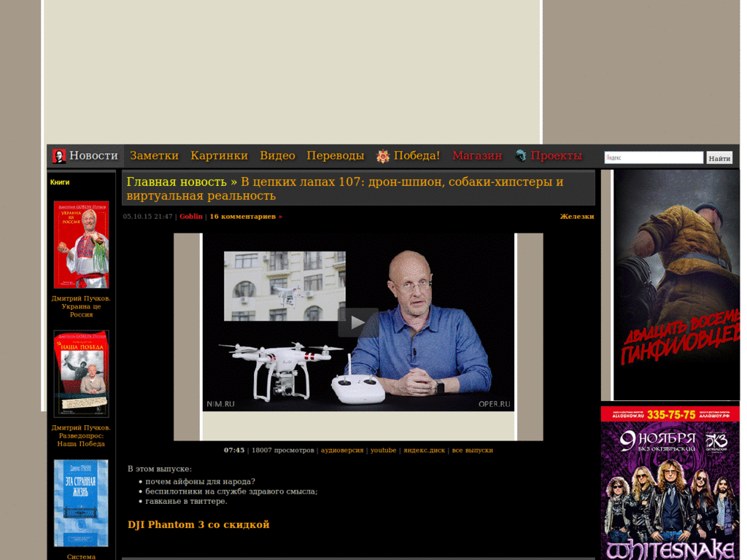Open the Главная новость link
The image size is (747, 560).
177,182
